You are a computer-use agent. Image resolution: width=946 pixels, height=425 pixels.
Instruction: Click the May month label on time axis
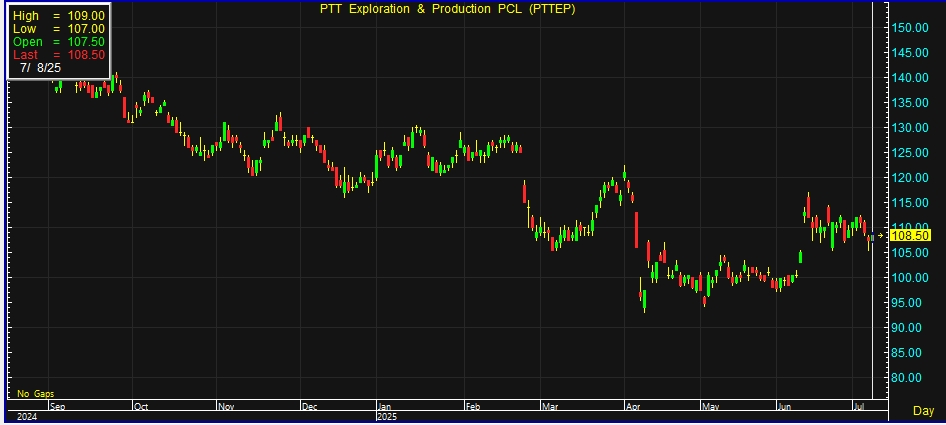[x=712, y=407]
